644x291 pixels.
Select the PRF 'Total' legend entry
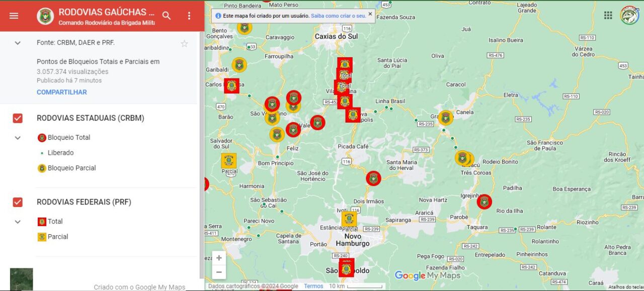pyautogui.click(x=50, y=221)
